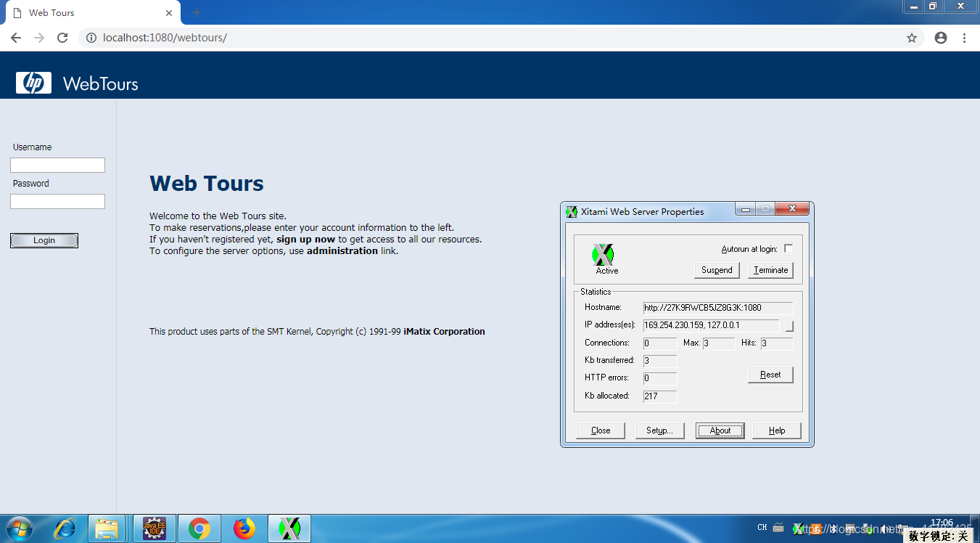Open the on-screen keyboard tray icon
Image resolution: width=980 pixels, height=543 pixels.
(778, 528)
